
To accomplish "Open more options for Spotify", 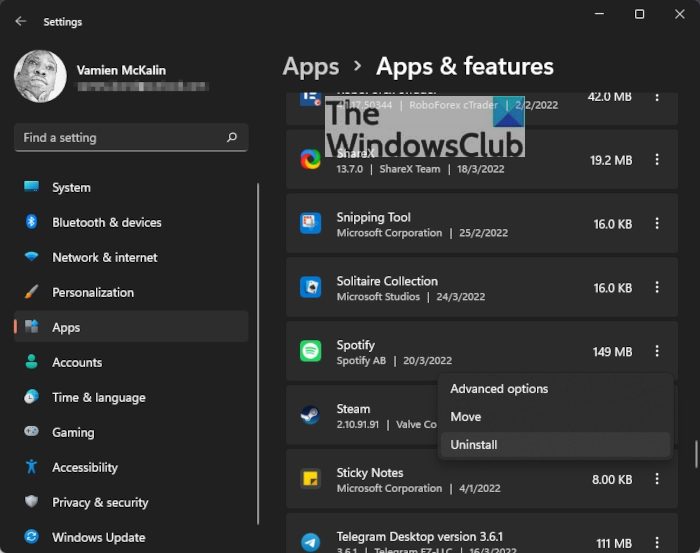I will [657, 352].
